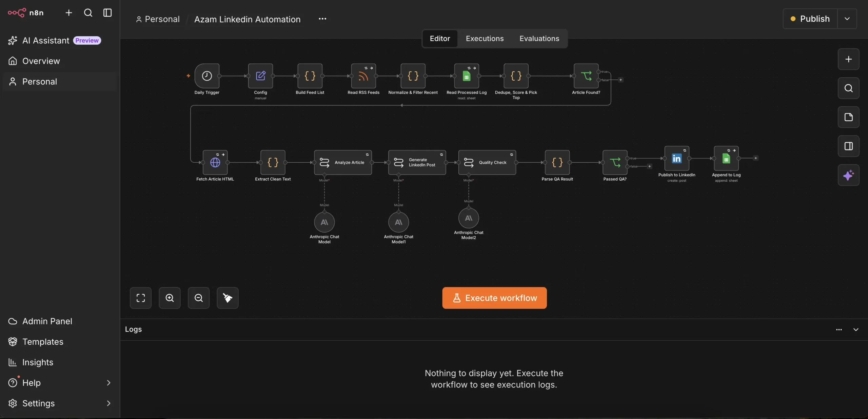Select the Publish to LinkedIn node
The height and width of the screenshot is (419, 868).
point(677,158)
